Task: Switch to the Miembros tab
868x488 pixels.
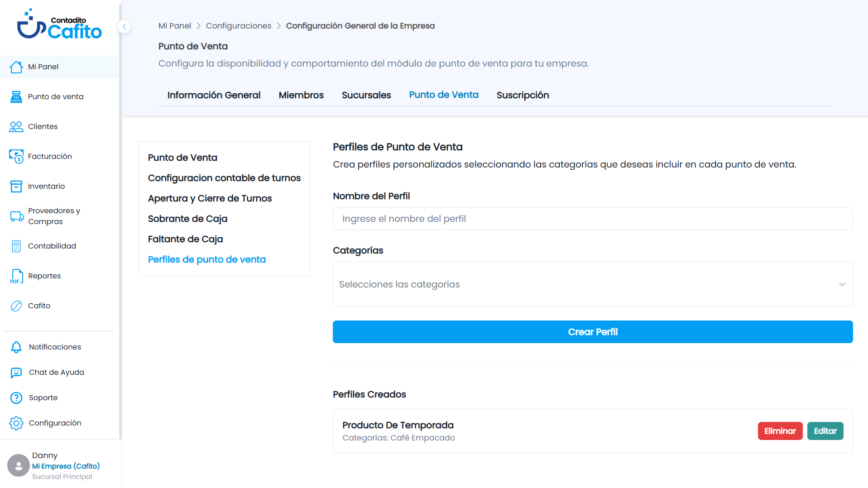Action: tap(301, 95)
